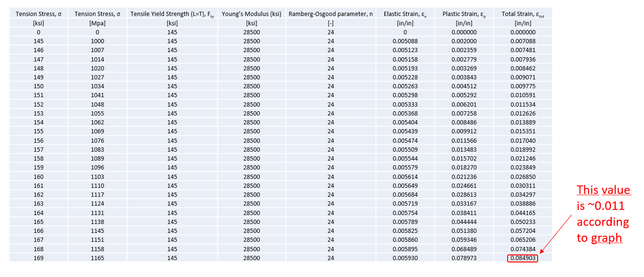Click the 147 ksi tension stress cell
The height and width of the screenshot is (277, 644).
click(x=38, y=59)
